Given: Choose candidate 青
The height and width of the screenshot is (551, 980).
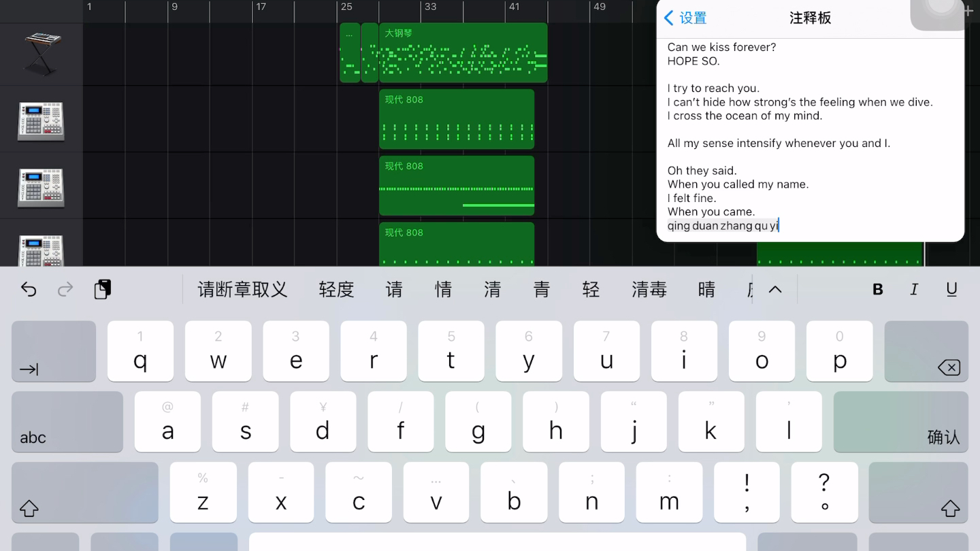Looking at the screenshot, I should pyautogui.click(x=542, y=290).
